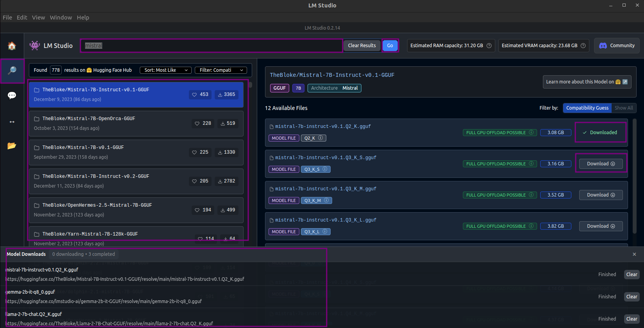The image size is (644, 328).
Task: Open the Filter: Compati dropdown
Action: pos(221,70)
